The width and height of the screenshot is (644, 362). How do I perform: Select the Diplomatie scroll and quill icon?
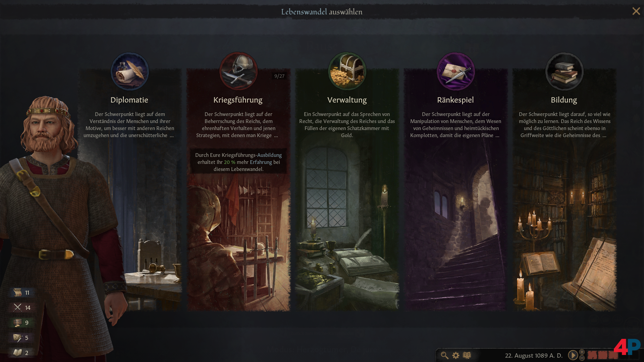(x=130, y=71)
